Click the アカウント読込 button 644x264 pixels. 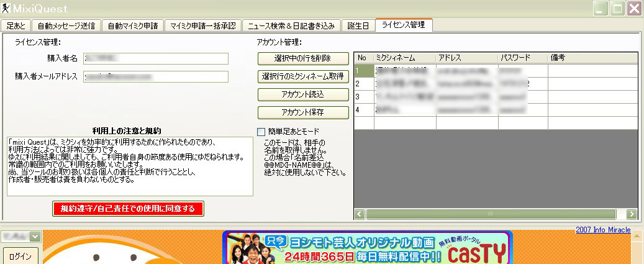coord(303,94)
